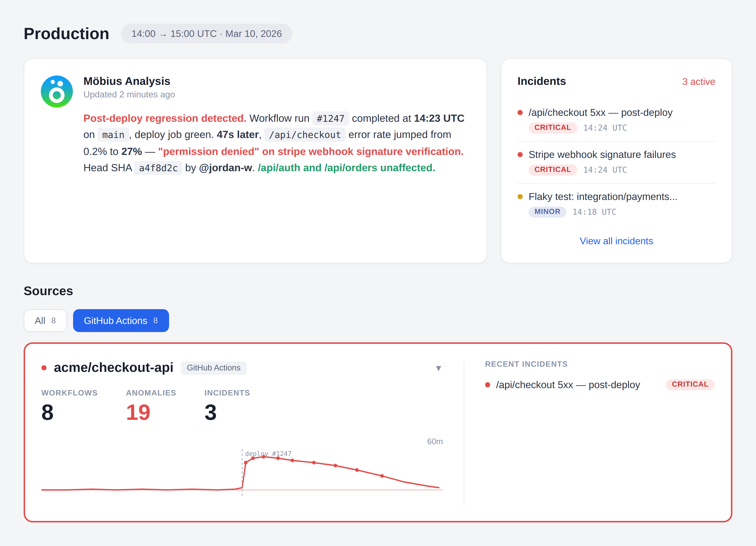Open the @jordan-w user mention

[225, 168]
